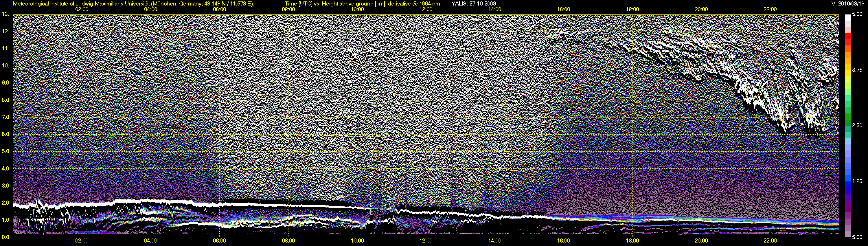868x246 pixels.
Task: Click the 16:00 label on the bottom time axis
Action: (x=564, y=241)
